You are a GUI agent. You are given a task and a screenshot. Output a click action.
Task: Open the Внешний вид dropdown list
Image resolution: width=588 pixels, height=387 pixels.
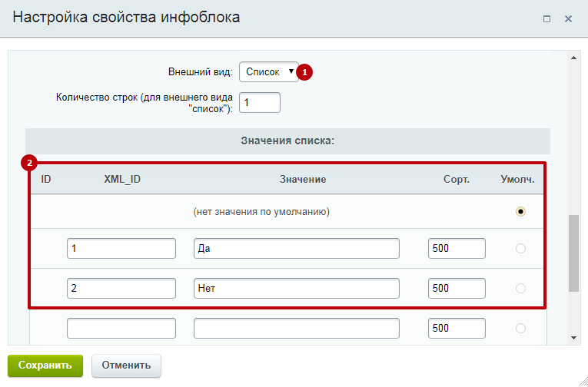coord(269,72)
